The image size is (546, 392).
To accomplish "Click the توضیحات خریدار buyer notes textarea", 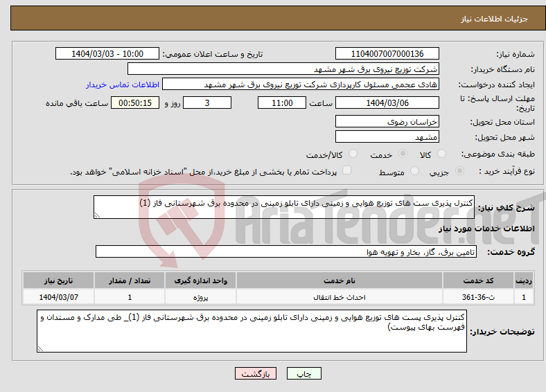I will 252,331.
